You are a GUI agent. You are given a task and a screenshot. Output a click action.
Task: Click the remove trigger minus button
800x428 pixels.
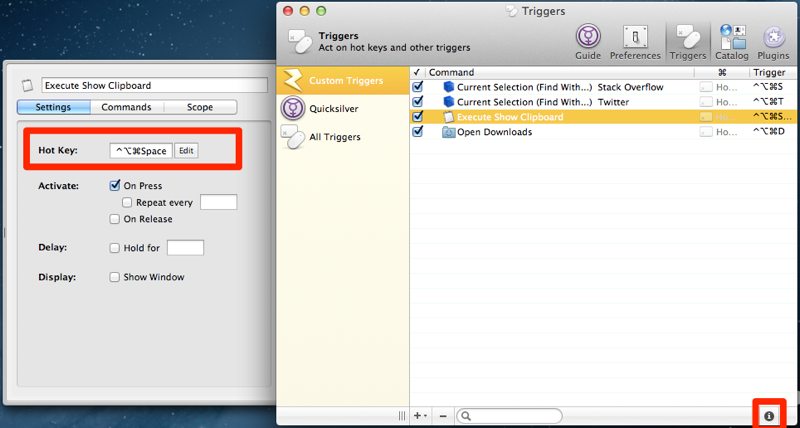point(442,416)
